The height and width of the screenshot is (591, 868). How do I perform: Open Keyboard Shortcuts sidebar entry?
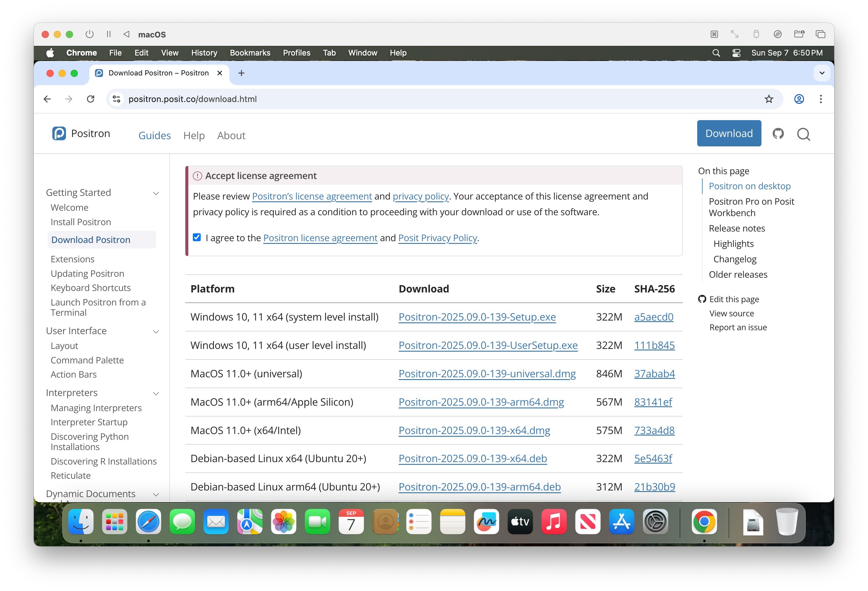pos(90,288)
